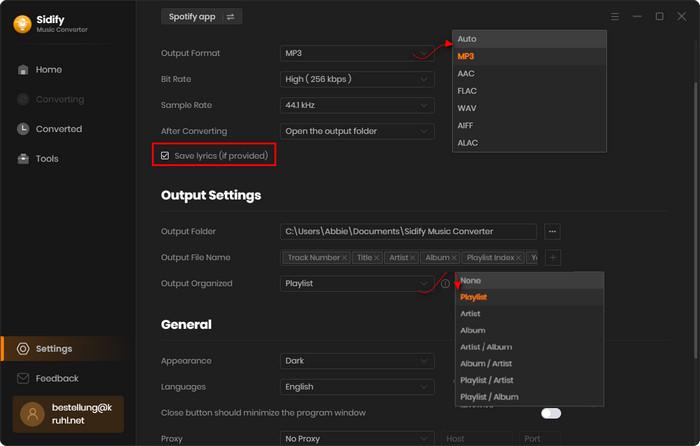Open the Sample Rate dropdown
The height and width of the screenshot is (446, 700).
click(x=357, y=105)
